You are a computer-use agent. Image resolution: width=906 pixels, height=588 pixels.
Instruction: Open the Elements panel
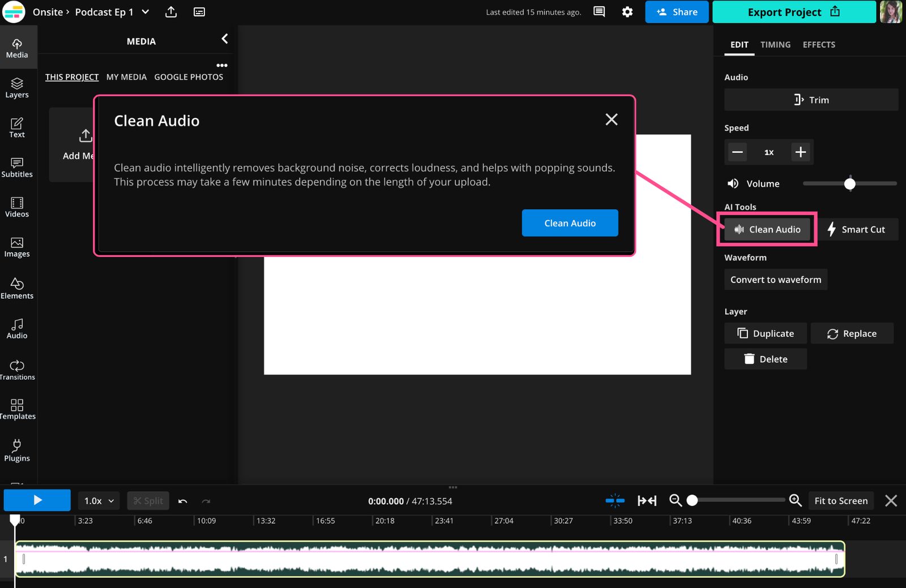[x=17, y=289]
